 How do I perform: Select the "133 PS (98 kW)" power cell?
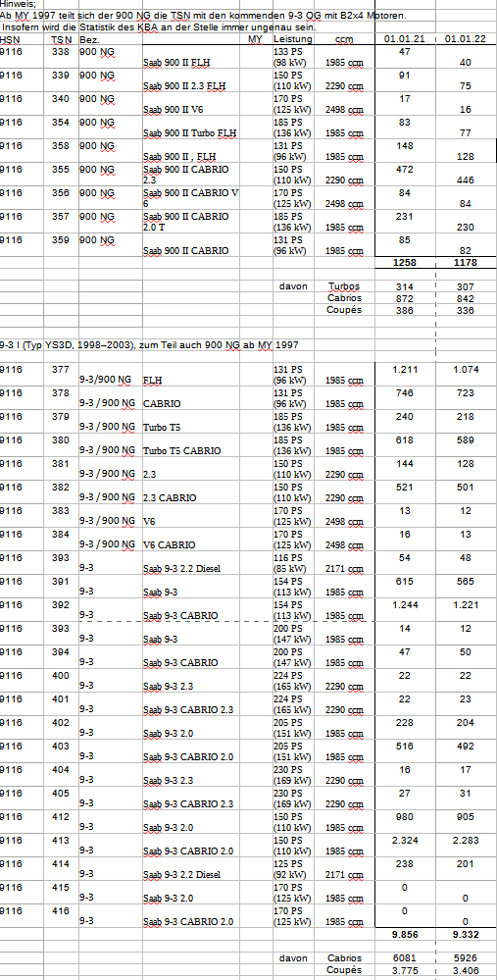292,58
